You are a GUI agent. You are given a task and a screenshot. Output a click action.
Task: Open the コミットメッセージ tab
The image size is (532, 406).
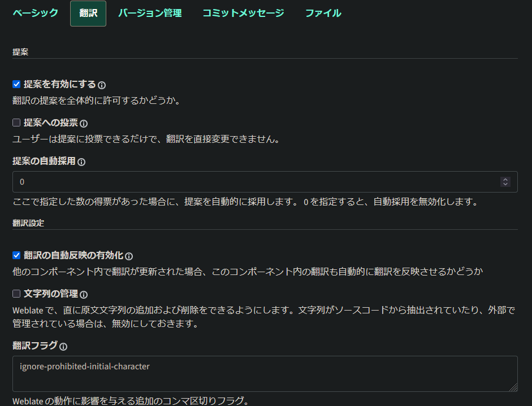tap(243, 13)
